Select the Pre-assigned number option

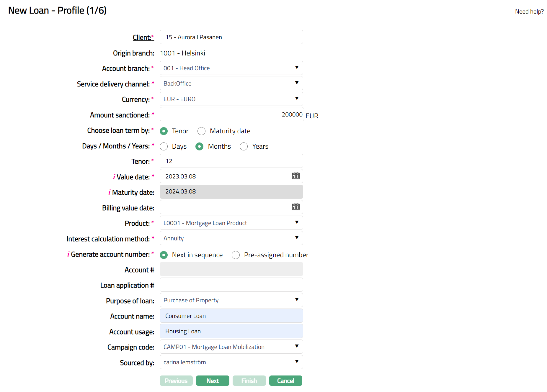pyautogui.click(x=236, y=255)
